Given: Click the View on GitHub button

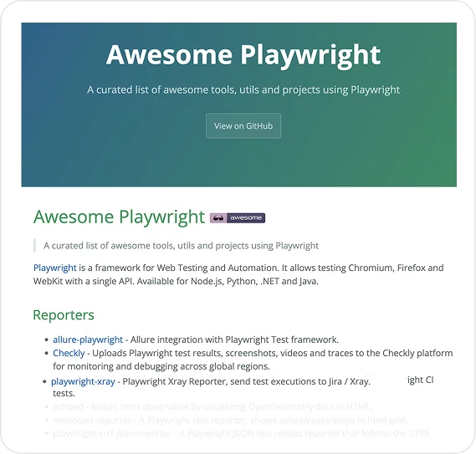Looking at the screenshot, I should click(243, 125).
